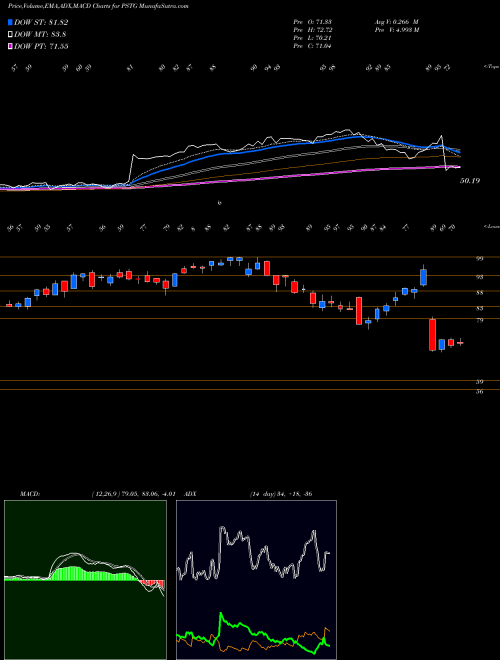Screen dimensions: 500x660
Task: Click the 93 price level label
Action: pos(479,277)
